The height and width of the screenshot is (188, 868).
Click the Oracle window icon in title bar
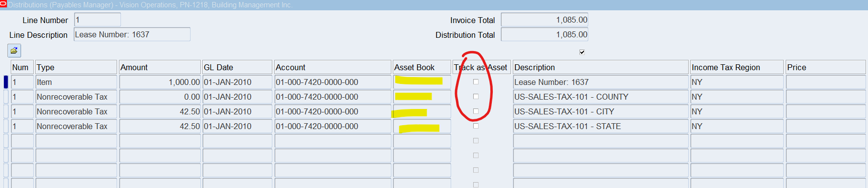[3, 4]
